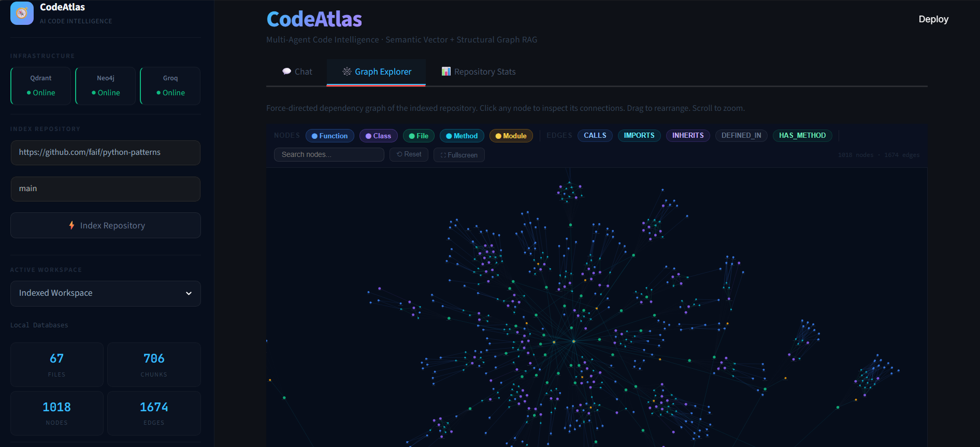
Task: Click the Indexed Workspace chevron arrow
Action: (x=189, y=293)
